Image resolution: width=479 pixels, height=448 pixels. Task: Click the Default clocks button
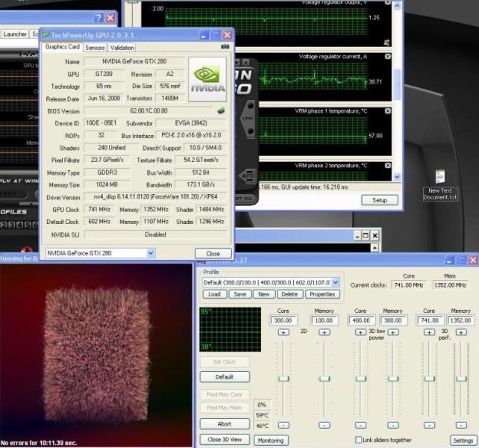tap(225, 377)
